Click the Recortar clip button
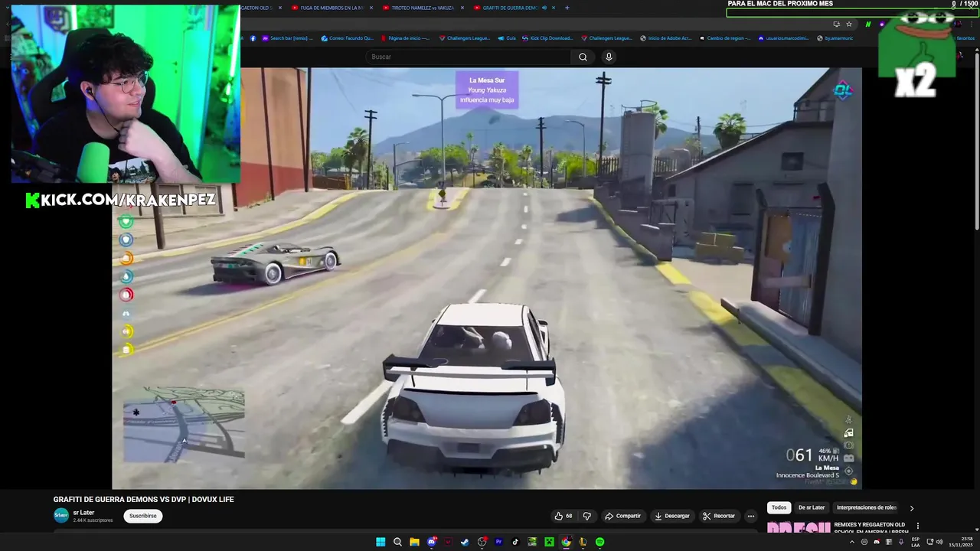Image resolution: width=980 pixels, height=551 pixels. (720, 516)
